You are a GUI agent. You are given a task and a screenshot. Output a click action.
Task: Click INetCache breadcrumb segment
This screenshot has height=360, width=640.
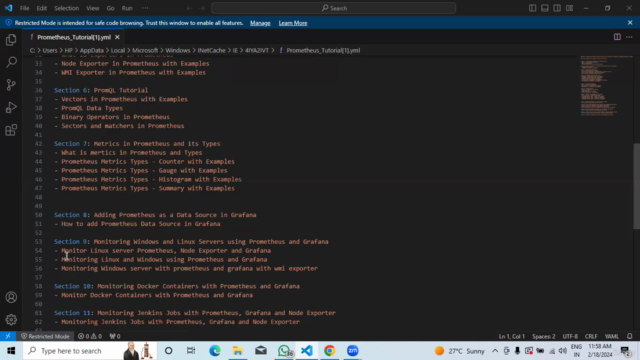pyautogui.click(x=211, y=50)
